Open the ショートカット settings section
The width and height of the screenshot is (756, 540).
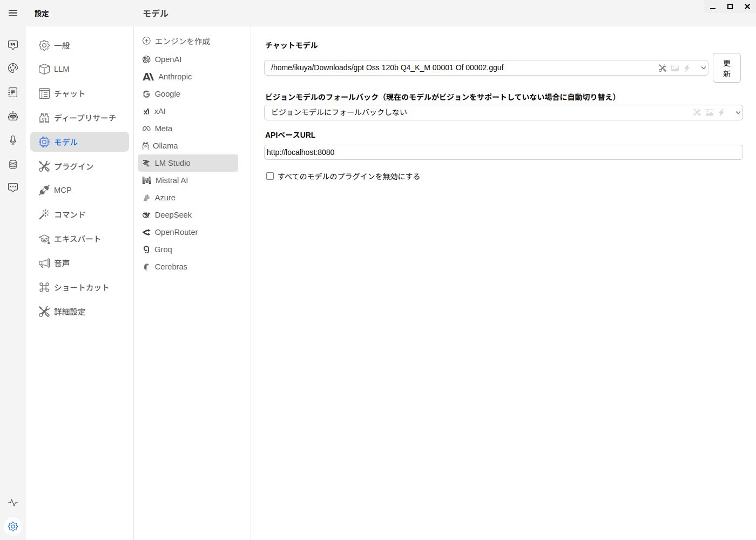81,287
